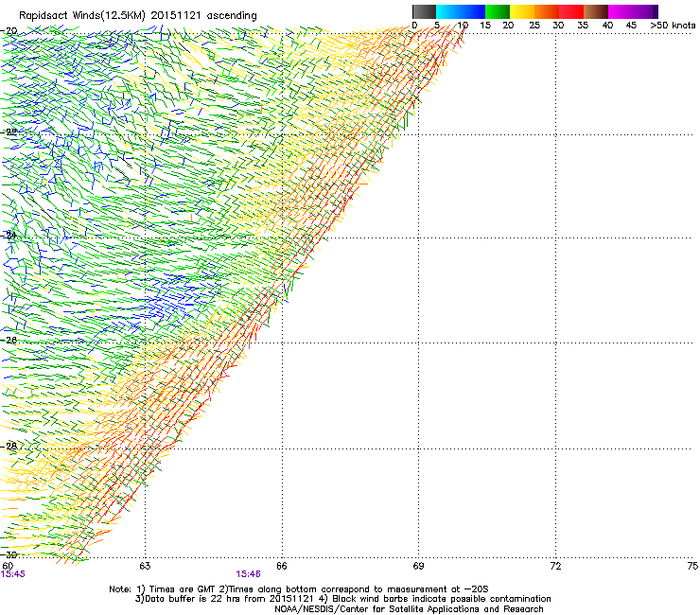Screen dimensions: 700x615
Task: Pick the yellow 20-25 knots legend segment
Action: [x=522, y=11]
